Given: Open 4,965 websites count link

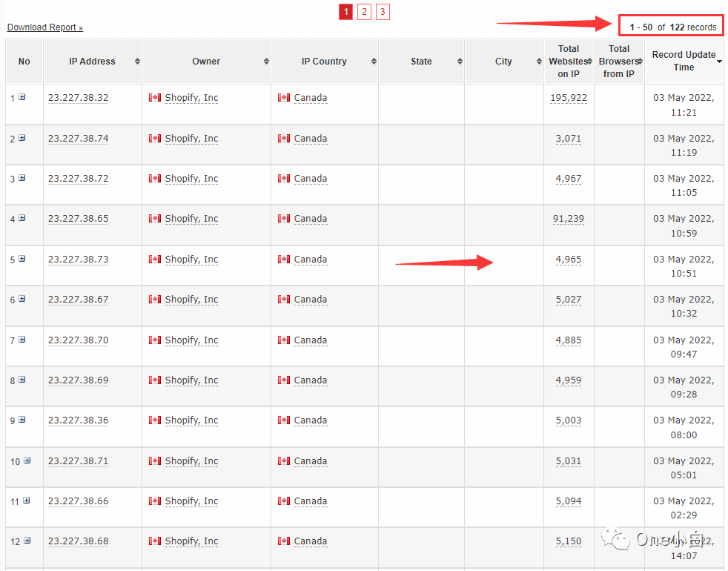Looking at the screenshot, I should [x=569, y=260].
